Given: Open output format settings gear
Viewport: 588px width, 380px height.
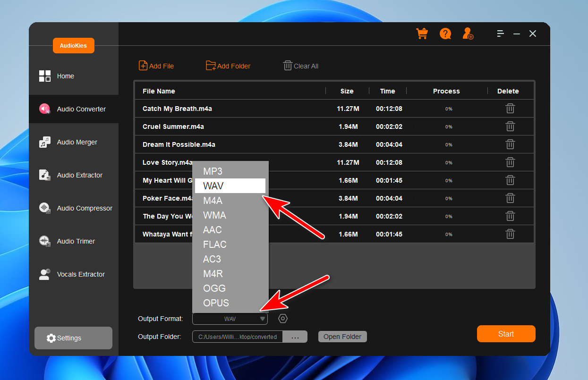Looking at the screenshot, I should (282, 319).
